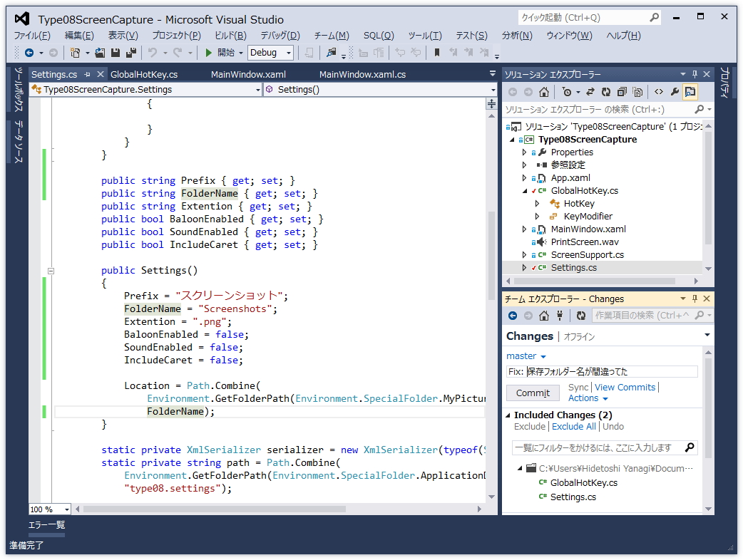
Task: Open the ビルド(B) menu
Action: (x=230, y=36)
